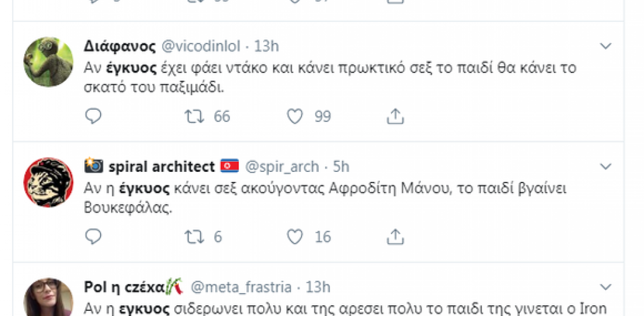Open more options chevron on spiral architect tweet

[x=606, y=167]
